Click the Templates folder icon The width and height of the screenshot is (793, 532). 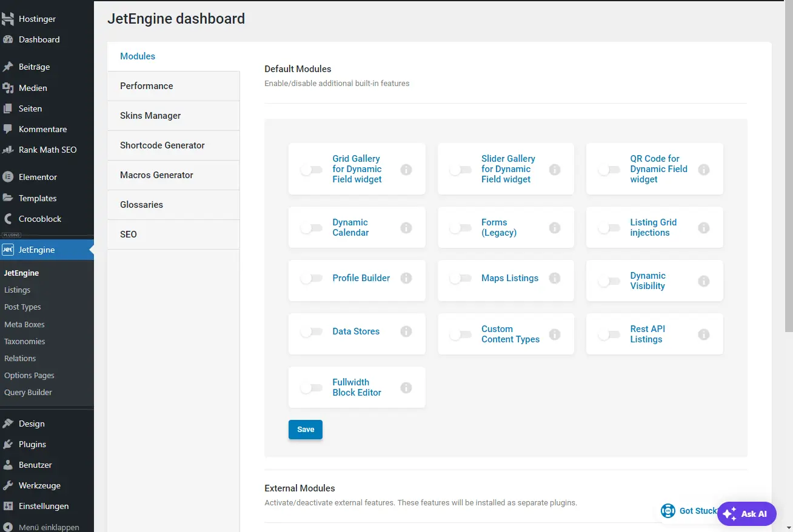point(8,198)
